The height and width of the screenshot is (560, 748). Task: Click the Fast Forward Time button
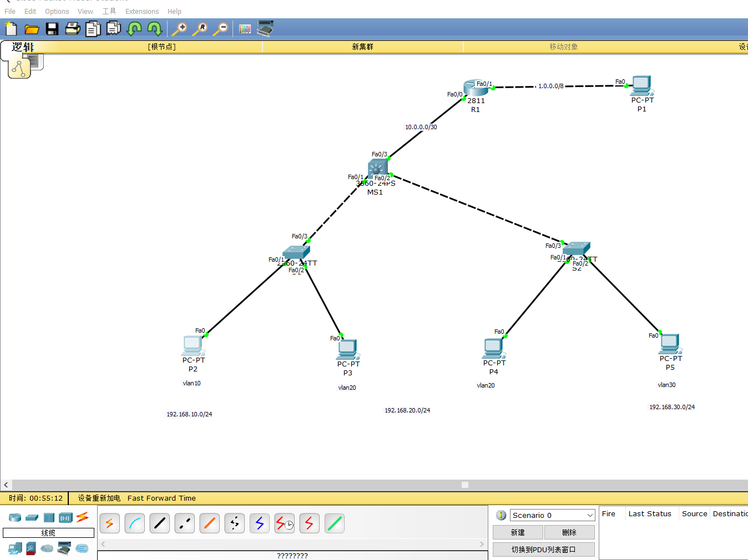click(x=161, y=498)
